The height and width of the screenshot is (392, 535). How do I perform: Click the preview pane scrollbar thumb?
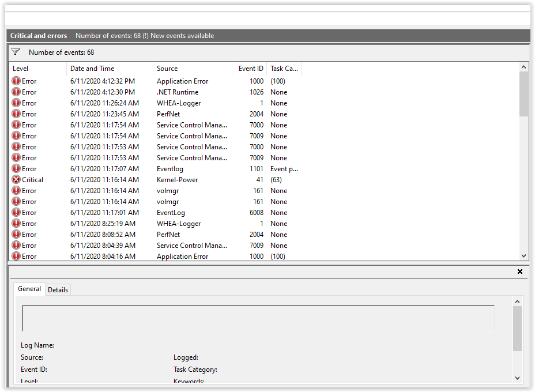517,329
